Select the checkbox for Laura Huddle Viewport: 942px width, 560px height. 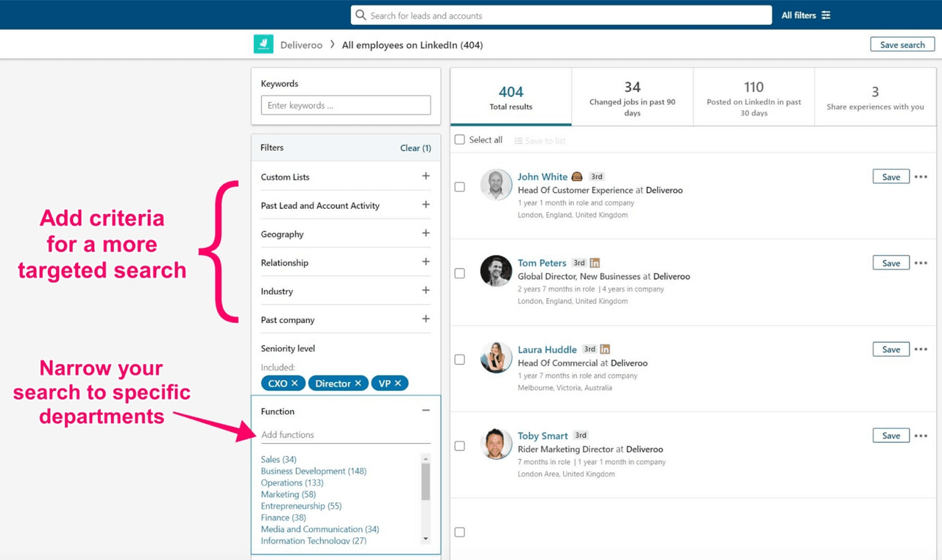pos(459,359)
